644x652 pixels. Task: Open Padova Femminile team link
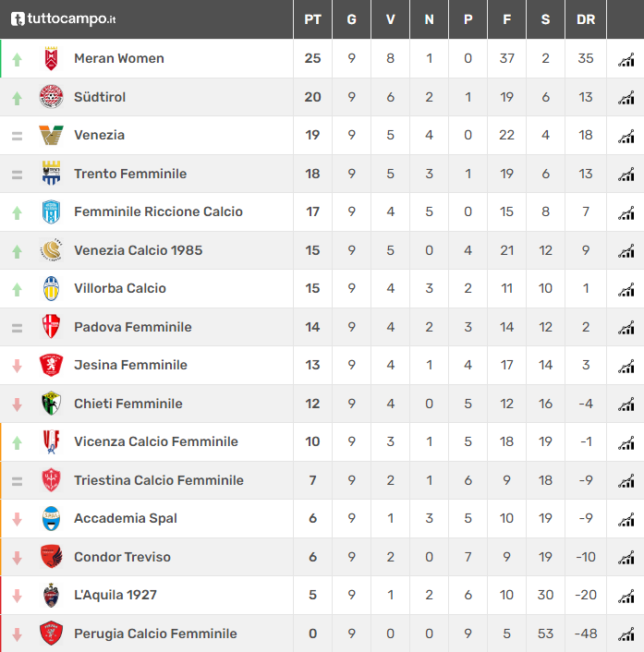(133, 327)
